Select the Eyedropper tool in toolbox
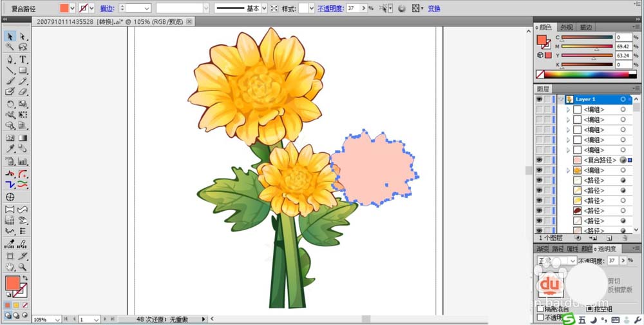The width and height of the screenshot is (644, 325). tap(10, 148)
